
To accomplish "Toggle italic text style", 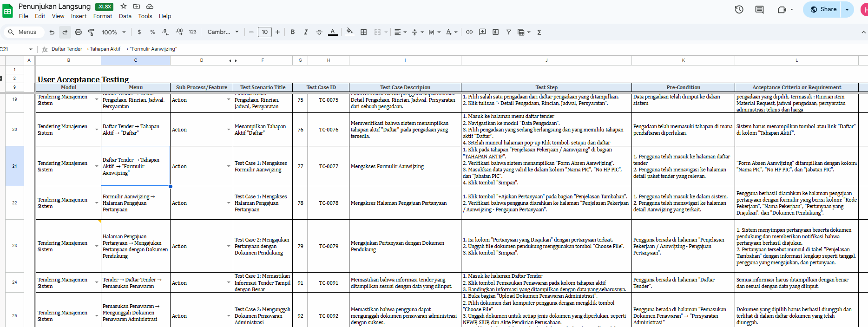I will pyautogui.click(x=306, y=32).
